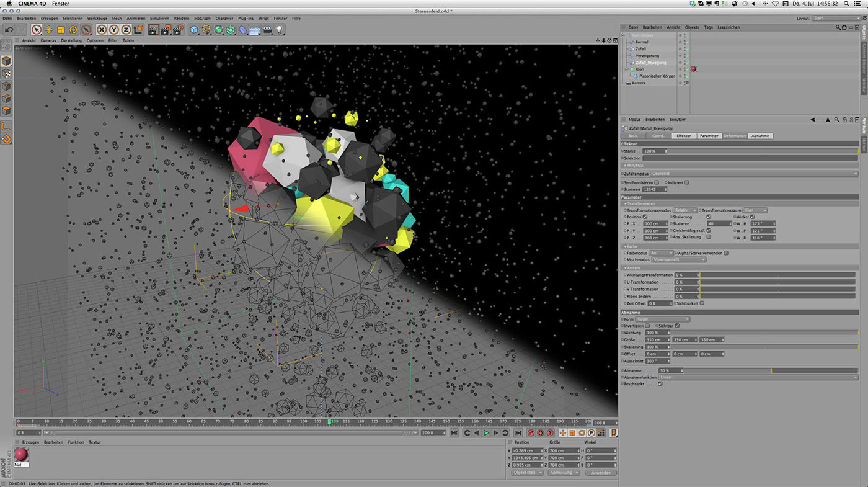Jump to the start of animation
The width and height of the screenshot is (868, 487).
pos(454,432)
